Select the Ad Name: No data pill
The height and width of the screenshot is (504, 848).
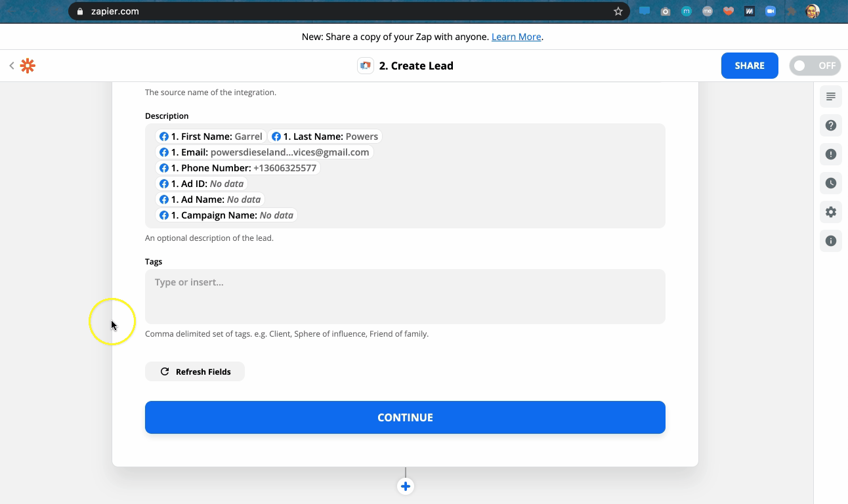pos(210,199)
